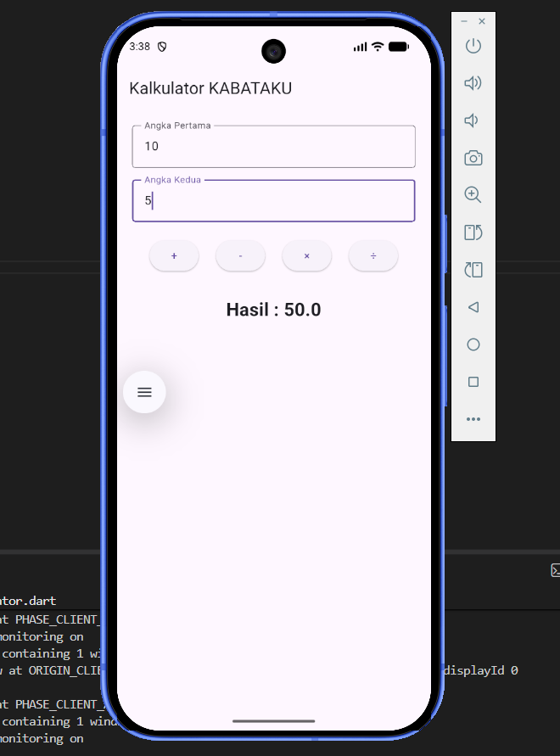The image size is (560, 756).
Task: Tap the battery icon in phone status bar
Action: (399, 47)
